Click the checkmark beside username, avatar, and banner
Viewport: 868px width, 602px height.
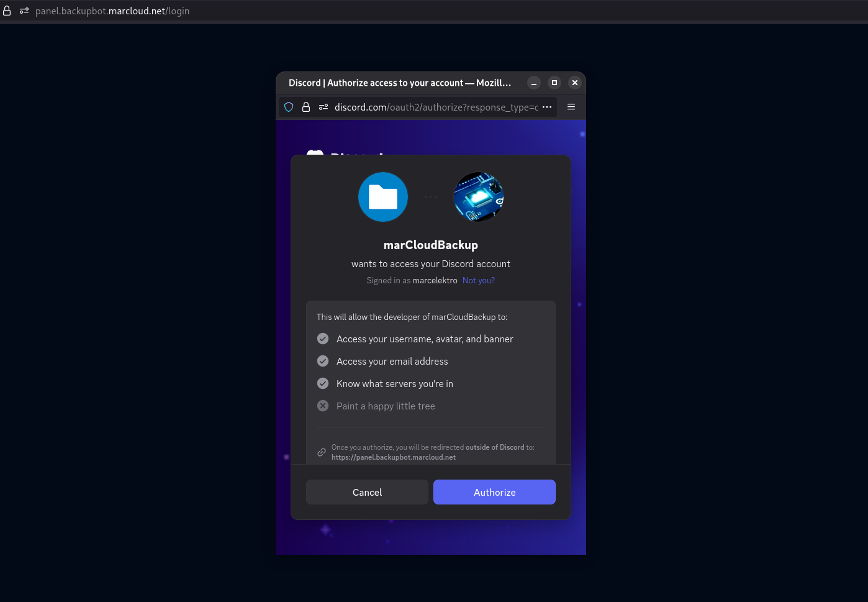tap(323, 339)
